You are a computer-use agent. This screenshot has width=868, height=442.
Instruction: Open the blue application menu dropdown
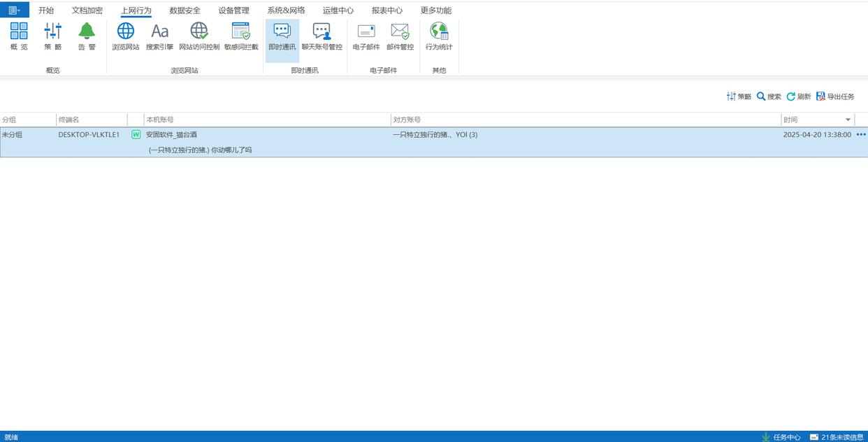click(14, 10)
